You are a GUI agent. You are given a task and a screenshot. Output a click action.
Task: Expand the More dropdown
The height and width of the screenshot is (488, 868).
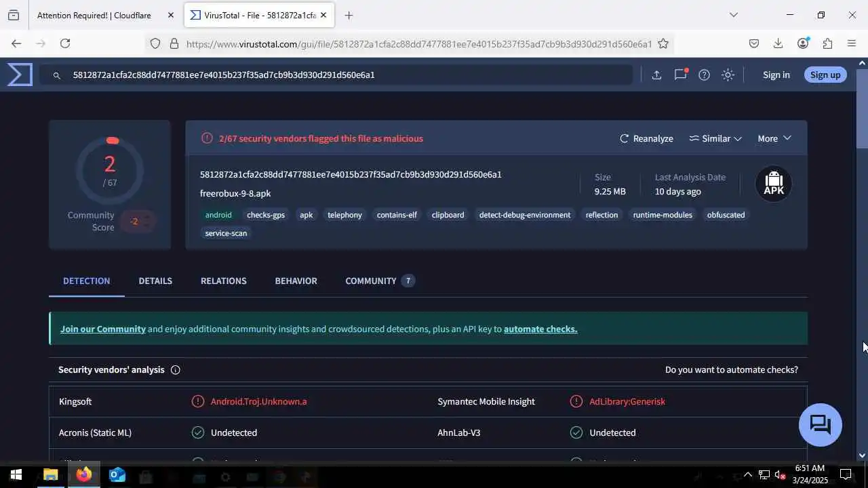tap(774, 138)
